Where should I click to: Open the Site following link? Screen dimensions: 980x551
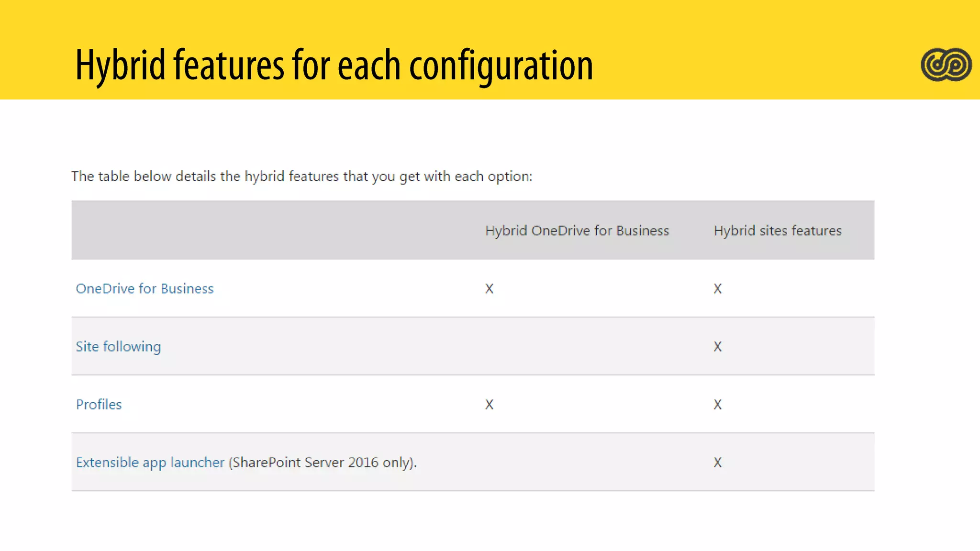coord(118,347)
